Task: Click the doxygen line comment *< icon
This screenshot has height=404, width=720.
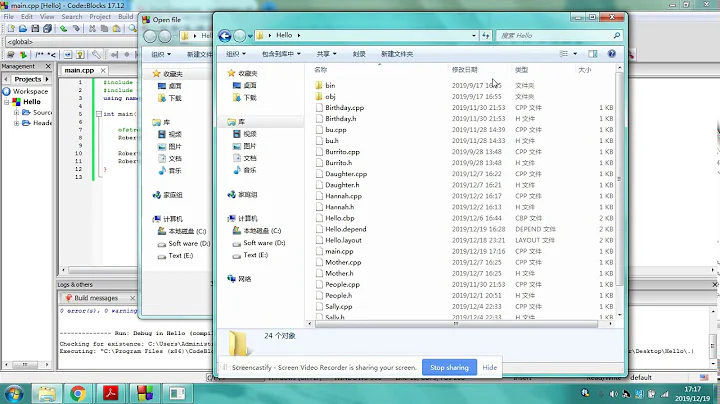Action: coord(51,55)
